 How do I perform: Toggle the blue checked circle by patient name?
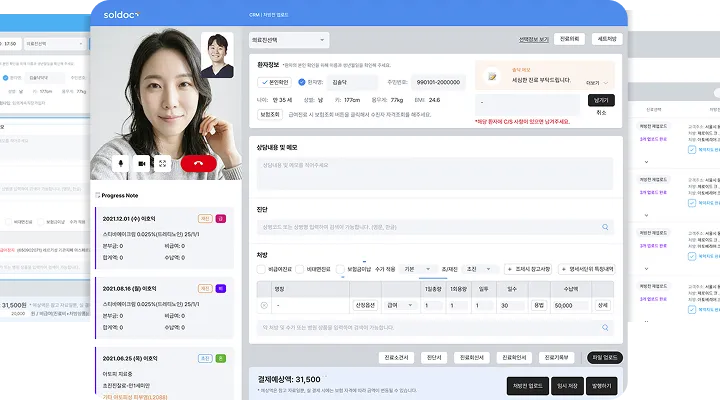[302, 82]
